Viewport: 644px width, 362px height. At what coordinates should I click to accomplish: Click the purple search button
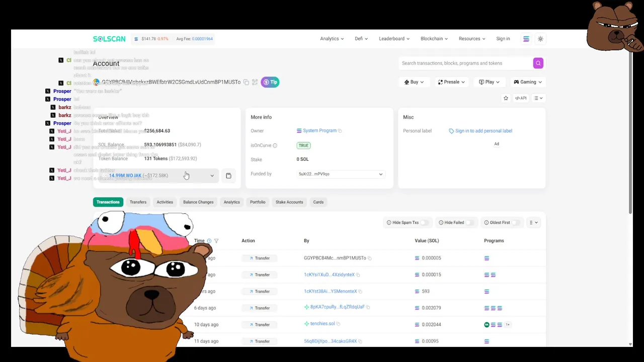(x=538, y=63)
